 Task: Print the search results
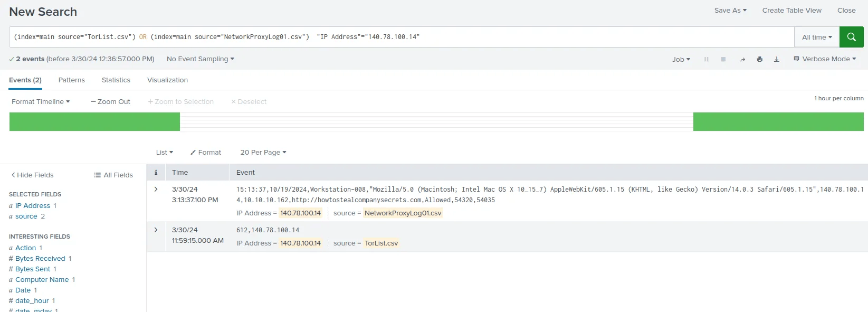(759, 60)
